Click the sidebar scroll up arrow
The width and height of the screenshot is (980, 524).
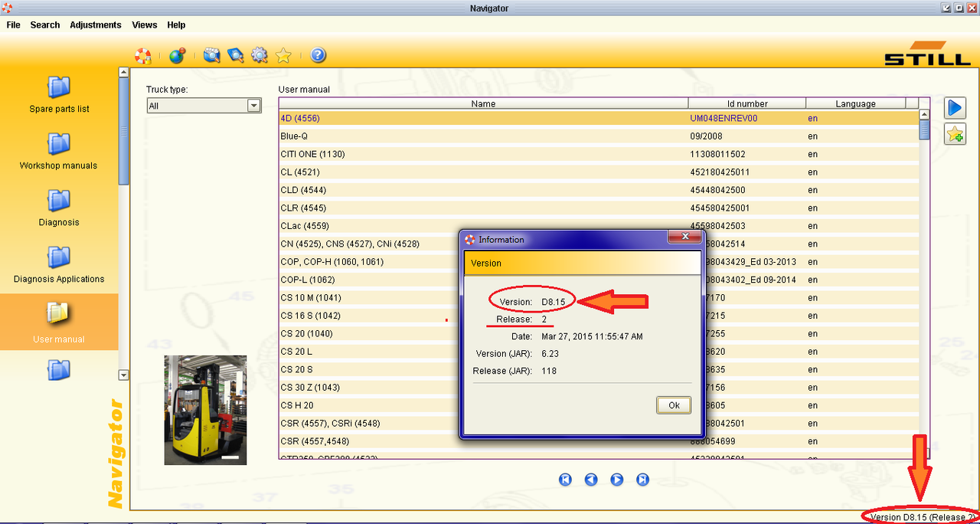point(124,73)
